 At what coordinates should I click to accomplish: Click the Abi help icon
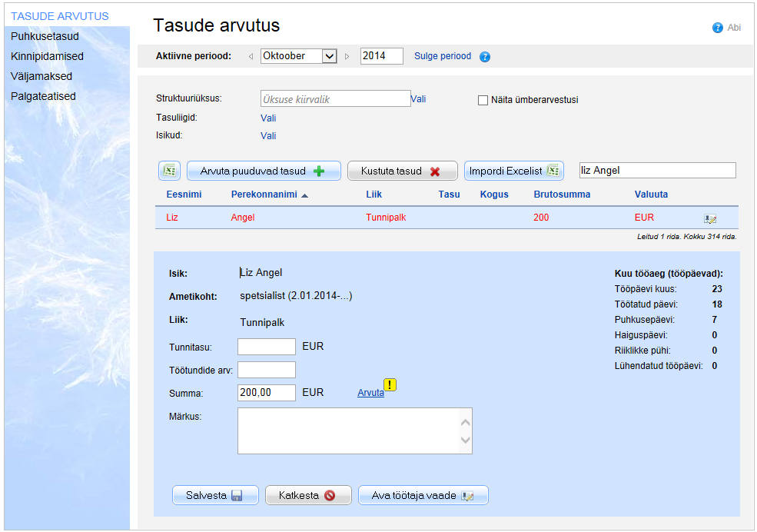tap(718, 28)
